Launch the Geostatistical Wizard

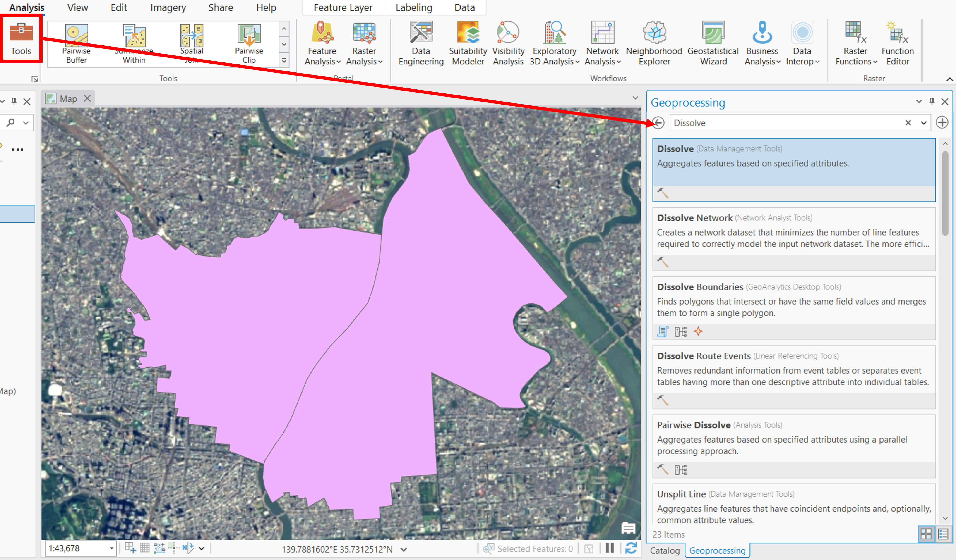tap(713, 44)
